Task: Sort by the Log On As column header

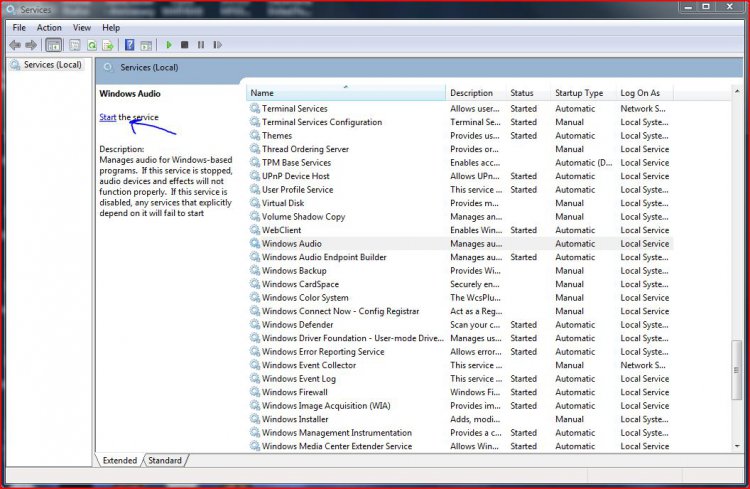Action: 644,93
